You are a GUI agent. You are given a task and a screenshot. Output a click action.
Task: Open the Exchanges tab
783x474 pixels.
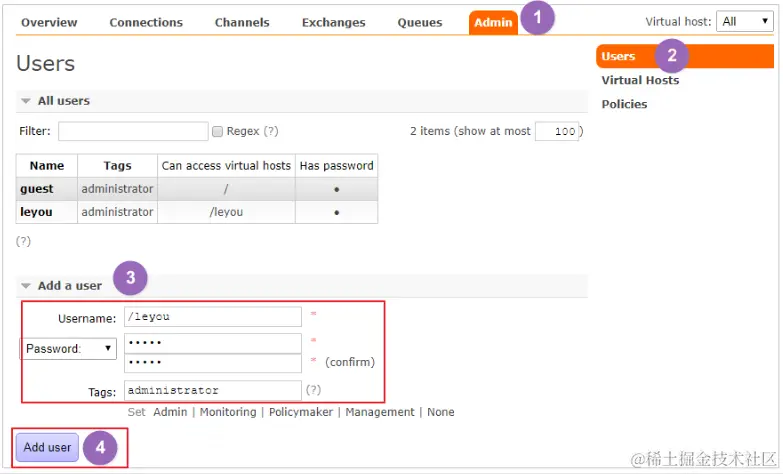tap(333, 22)
